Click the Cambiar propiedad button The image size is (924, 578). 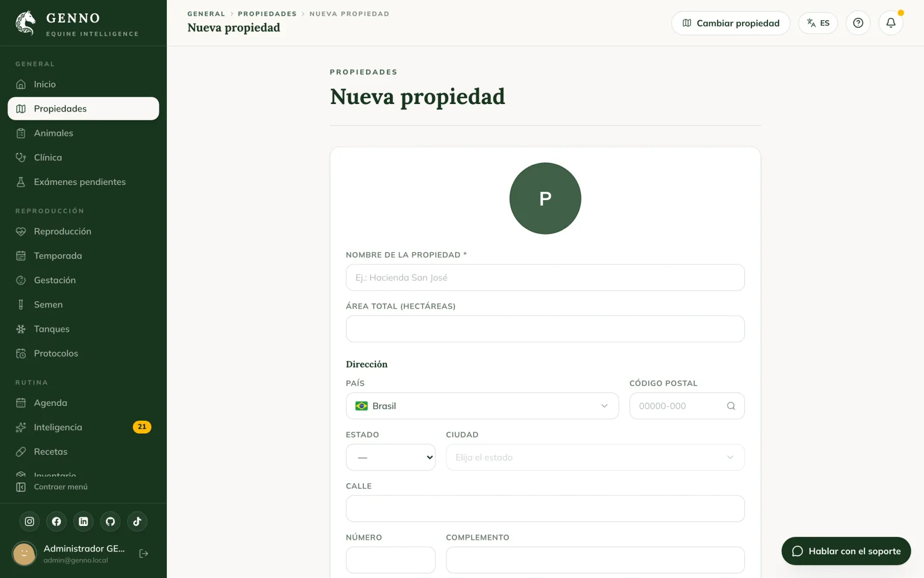731,23
